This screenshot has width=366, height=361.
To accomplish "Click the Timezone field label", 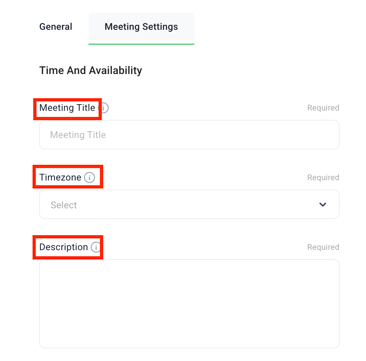I will 60,177.
